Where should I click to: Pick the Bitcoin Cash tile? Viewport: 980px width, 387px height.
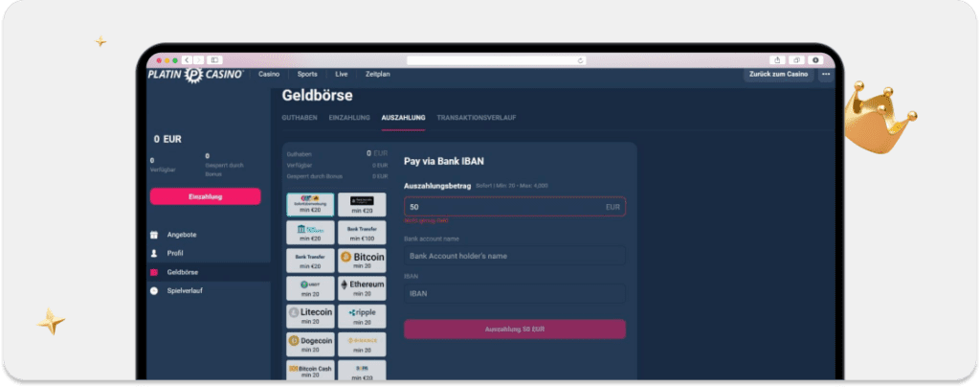point(310,371)
